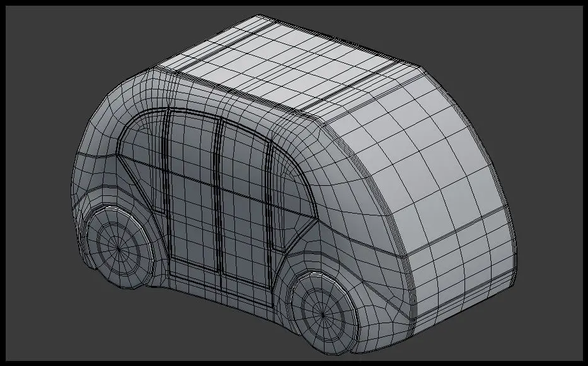The height and width of the screenshot is (366, 588).
Task: Select the right-hand wheel of the car model
Action: 324,314
